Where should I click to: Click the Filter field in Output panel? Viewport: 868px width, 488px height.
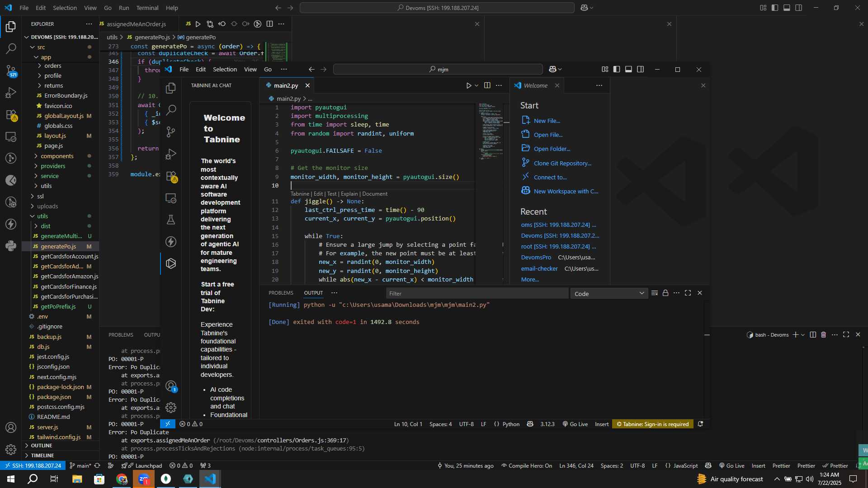pyautogui.click(x=477, y=294)
